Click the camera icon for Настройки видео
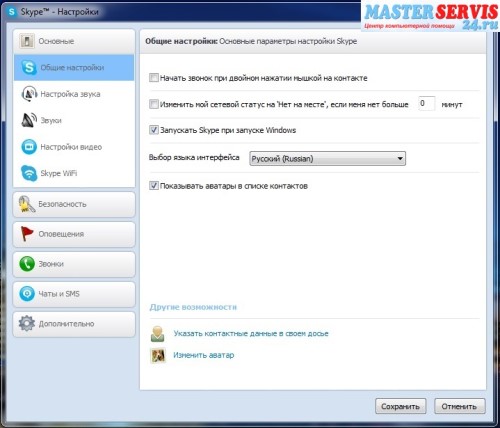This screenshot has height=428, width=500. pos(29,147)
